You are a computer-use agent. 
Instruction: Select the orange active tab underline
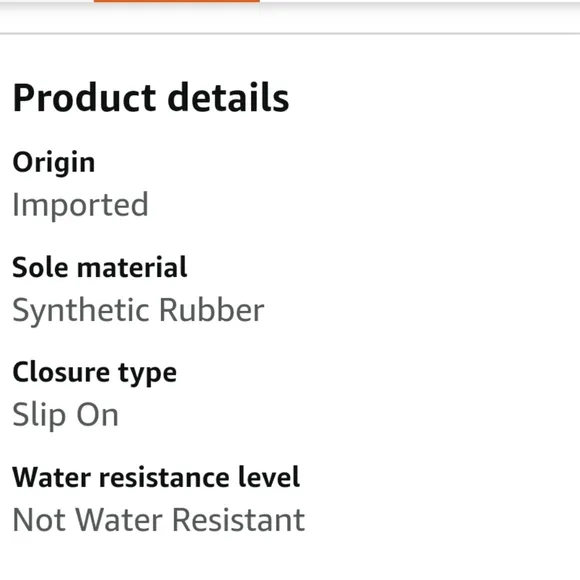176,1
